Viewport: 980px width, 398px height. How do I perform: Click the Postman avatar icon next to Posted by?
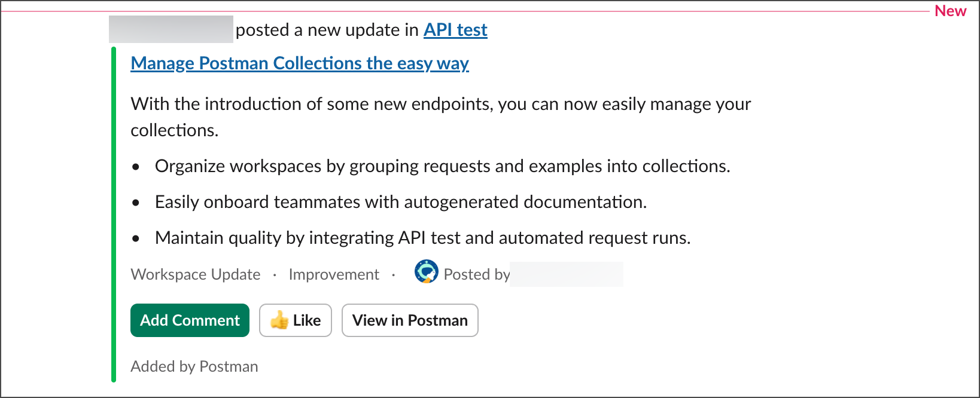pyautogui.click(x=426, y=272)
